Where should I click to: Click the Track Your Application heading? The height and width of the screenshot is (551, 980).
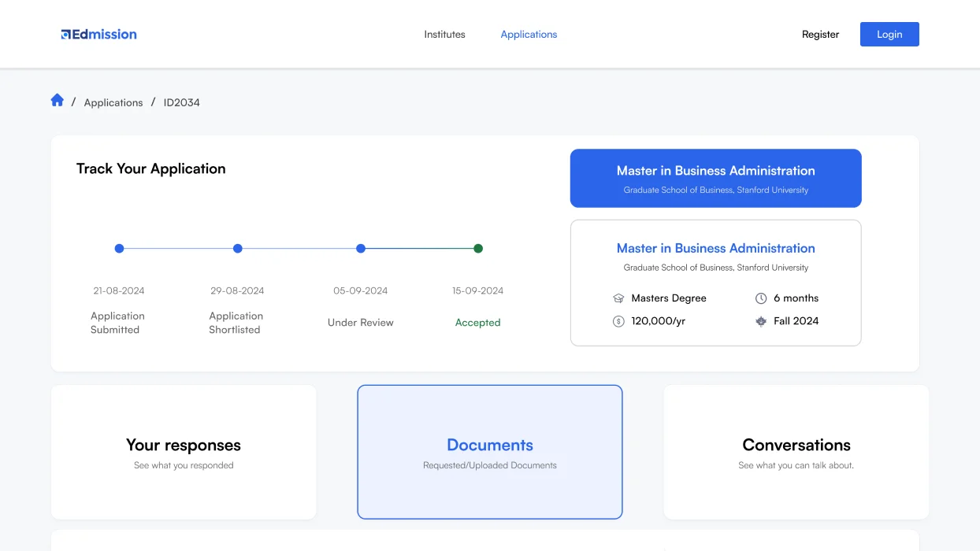pos(151,168)
